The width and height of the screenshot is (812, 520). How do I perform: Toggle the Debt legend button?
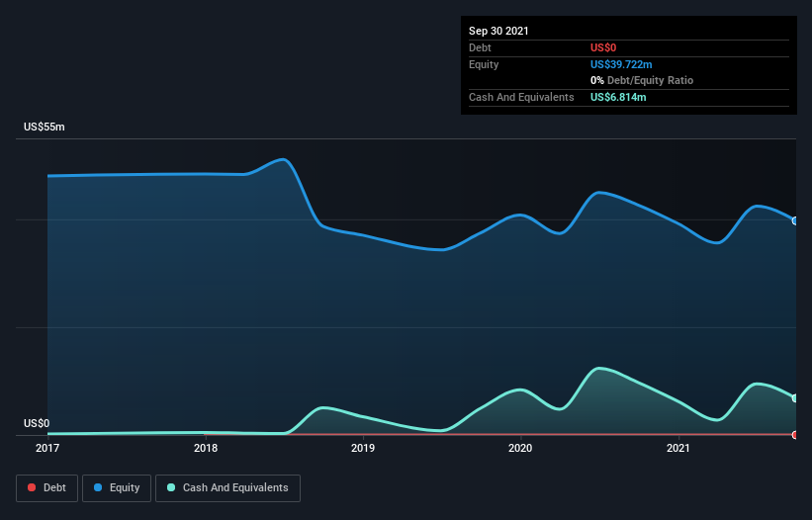click(46, 488)
